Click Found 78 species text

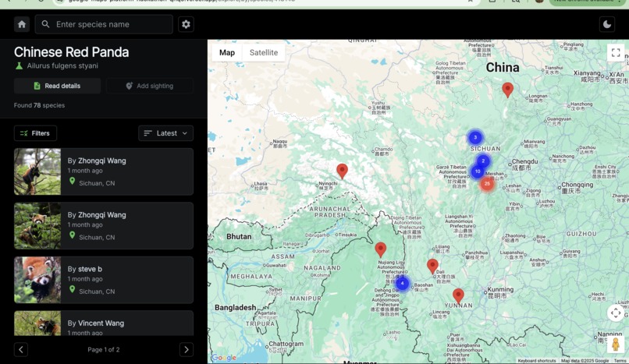(x=39, y=105)
